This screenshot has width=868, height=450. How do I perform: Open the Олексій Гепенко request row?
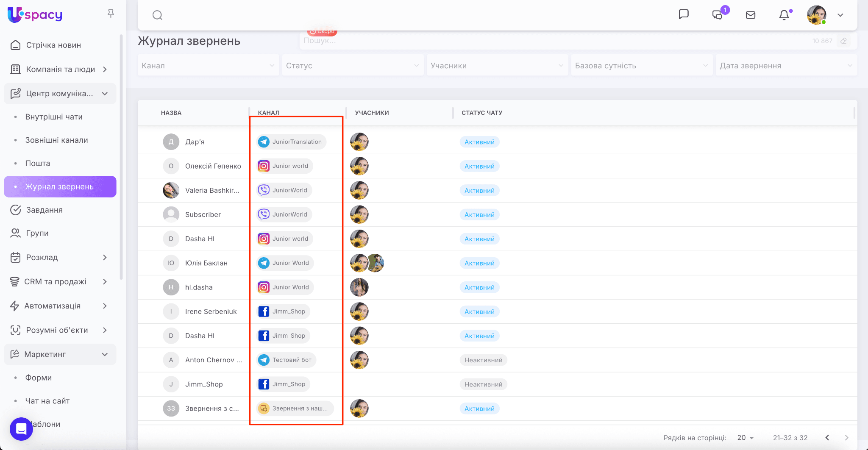[213, 166]
